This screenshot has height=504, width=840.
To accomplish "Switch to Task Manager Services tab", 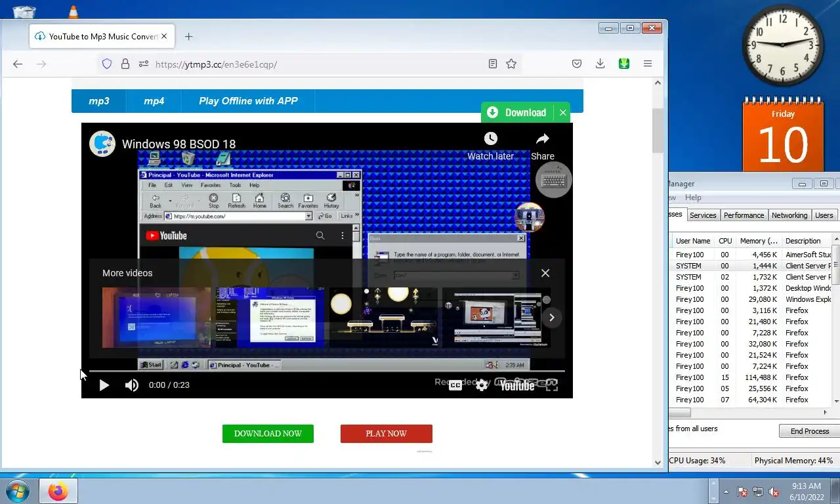I will [x=703, y=215].
